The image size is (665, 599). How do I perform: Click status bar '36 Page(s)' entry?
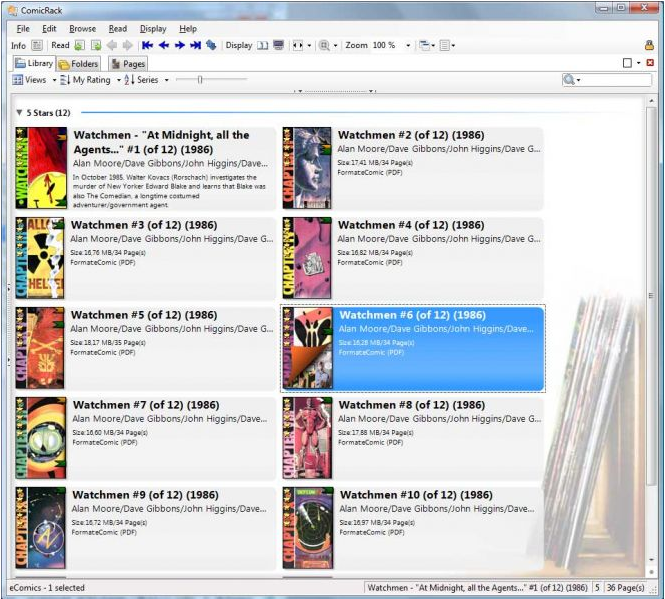pos(626,588)
